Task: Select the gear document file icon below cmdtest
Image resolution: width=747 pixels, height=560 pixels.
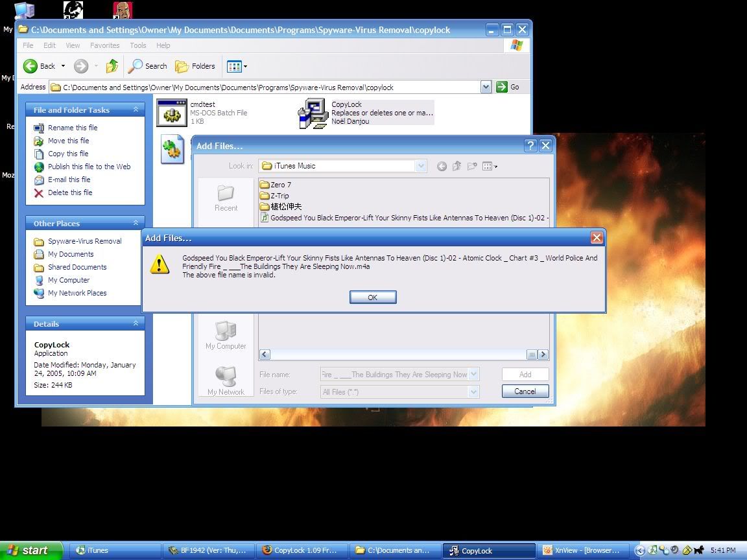Action: click(172, 149)
